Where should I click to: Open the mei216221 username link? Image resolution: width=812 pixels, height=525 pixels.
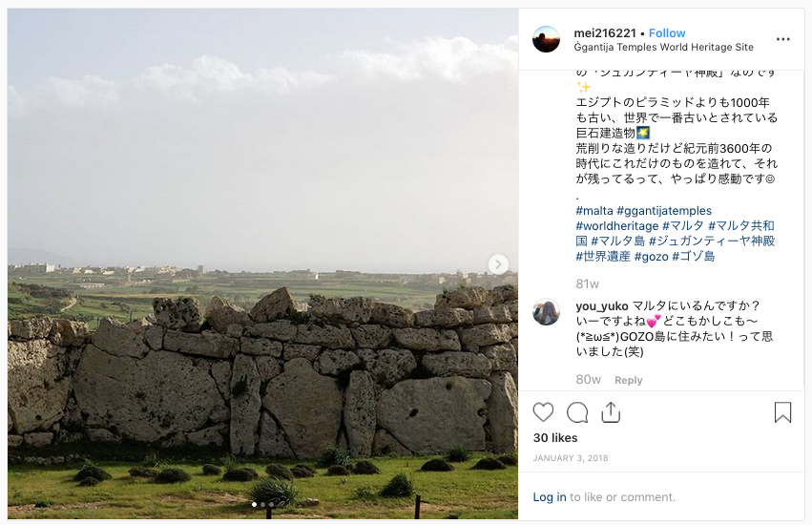605,33
